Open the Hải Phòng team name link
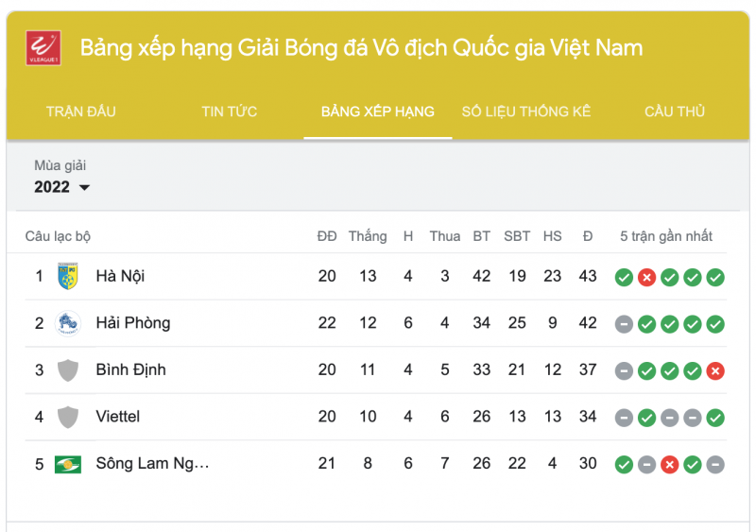 [133, 323]
